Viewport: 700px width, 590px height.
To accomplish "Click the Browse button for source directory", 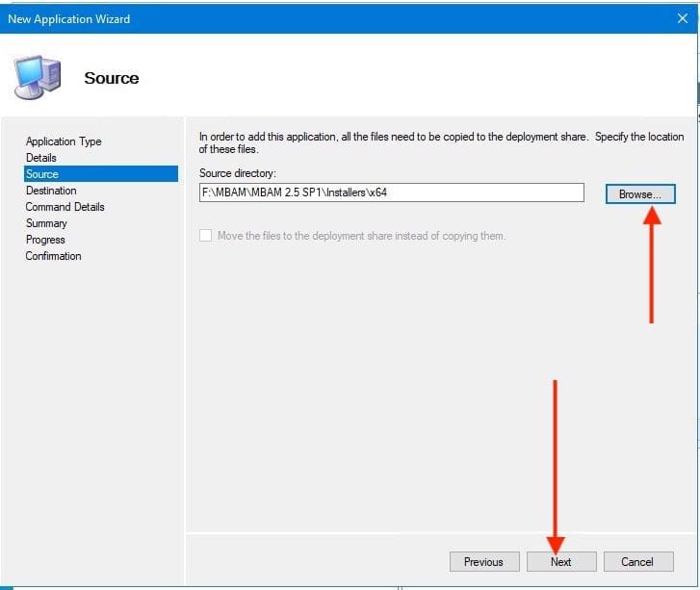I will [639, 193].
